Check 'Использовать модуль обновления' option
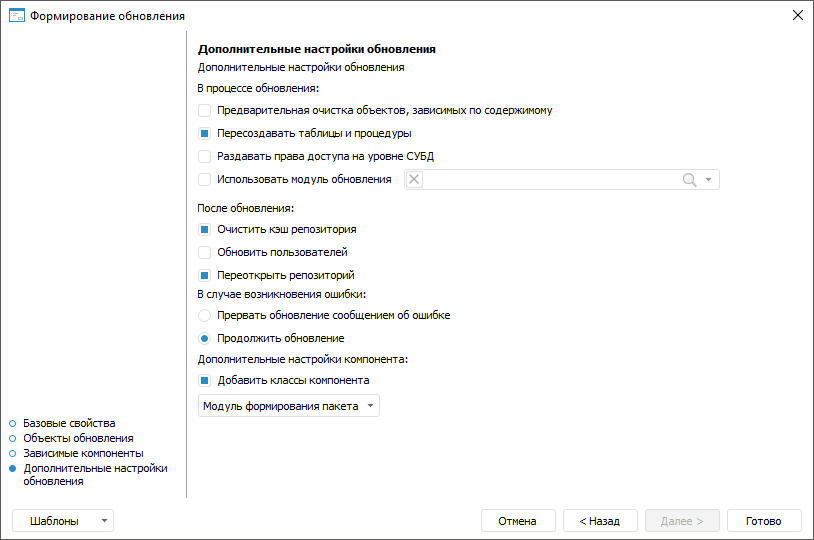 point(204,180)
